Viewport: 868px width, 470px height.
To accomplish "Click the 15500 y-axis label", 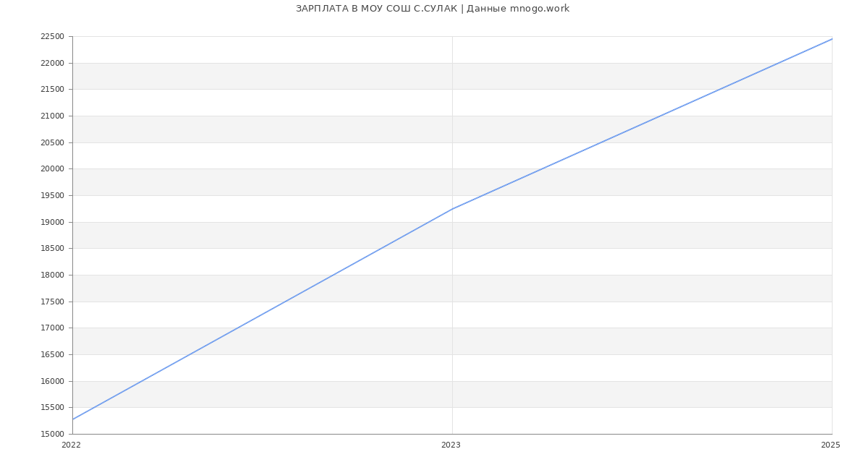I will 52,408.
